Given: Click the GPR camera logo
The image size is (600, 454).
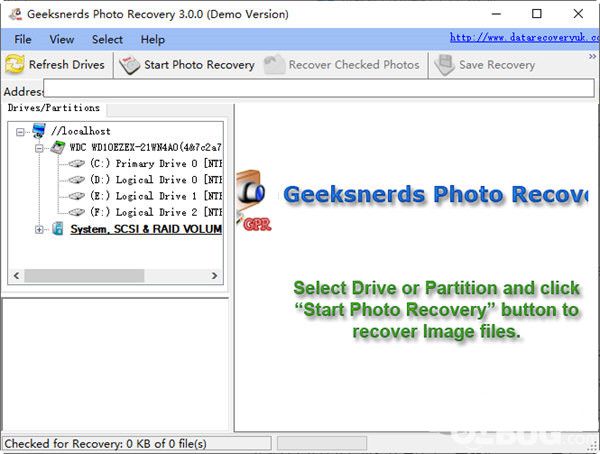Looking at the screenshot, I should click(253, 201).
